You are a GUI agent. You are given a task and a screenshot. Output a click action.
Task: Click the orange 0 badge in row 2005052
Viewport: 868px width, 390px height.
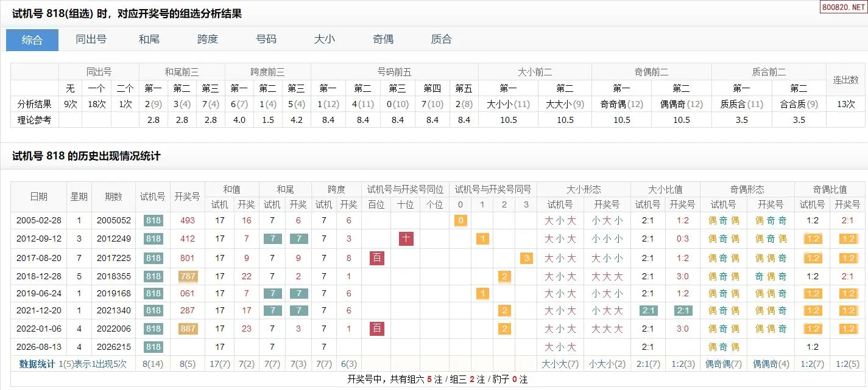tap(460, 221)
